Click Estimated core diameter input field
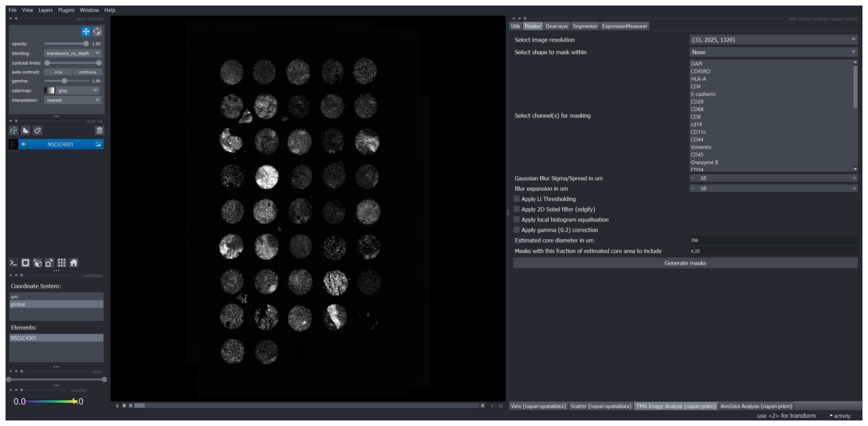 tap(773, 240)
